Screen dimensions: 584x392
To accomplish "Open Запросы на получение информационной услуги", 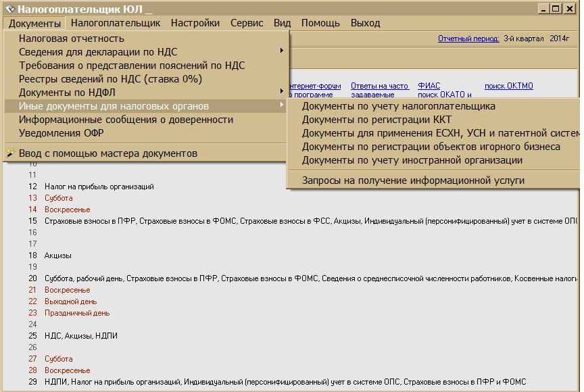I will 413,180.
